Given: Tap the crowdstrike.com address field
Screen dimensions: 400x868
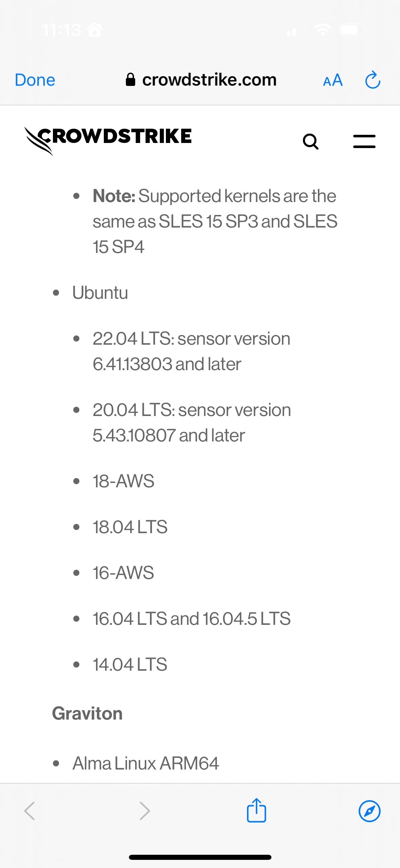Looking at the screenshot, I should click(201, 80).
